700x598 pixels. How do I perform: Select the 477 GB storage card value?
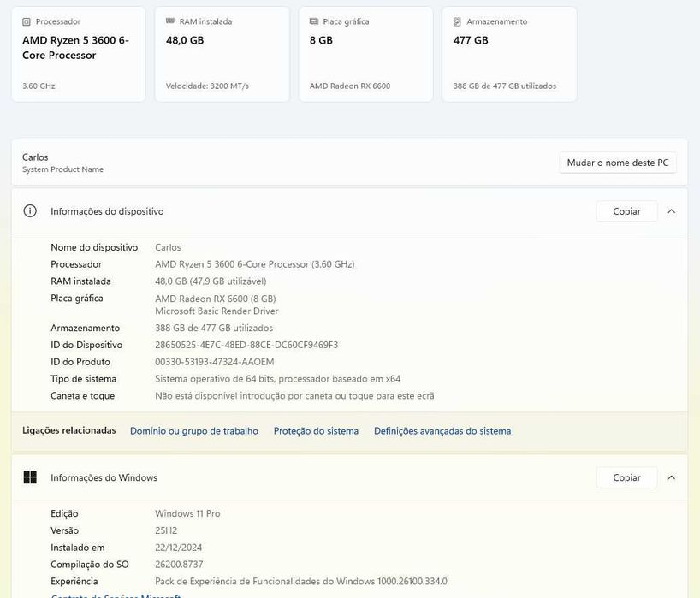click(471, 40)
